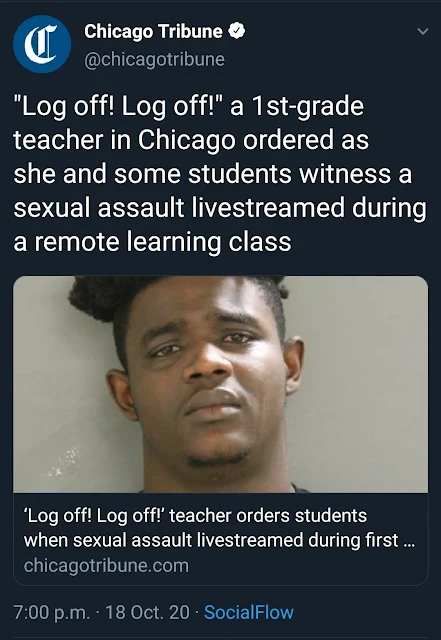Click the grey wall area of the photo
Viewport: 441px width, 640px height.
(x=368, y=408)
